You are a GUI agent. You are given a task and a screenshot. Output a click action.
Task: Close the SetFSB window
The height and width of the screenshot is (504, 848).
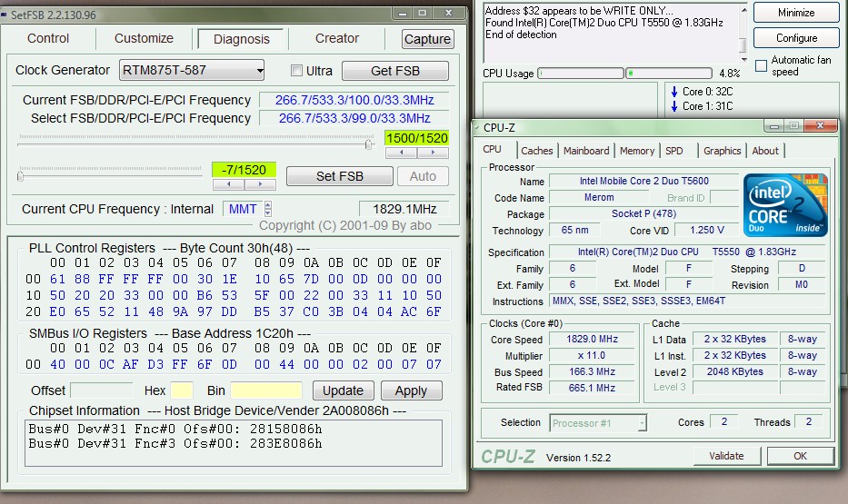(448, 13)
